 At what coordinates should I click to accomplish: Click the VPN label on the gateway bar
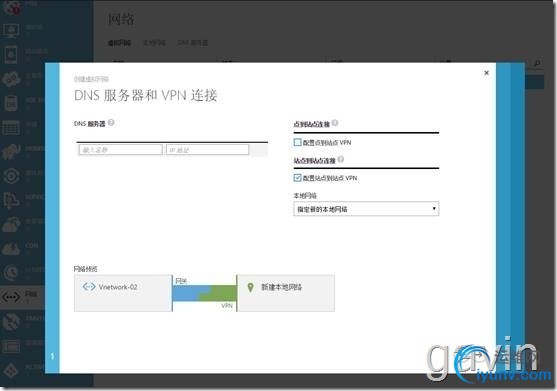click(x=227, y=305)
